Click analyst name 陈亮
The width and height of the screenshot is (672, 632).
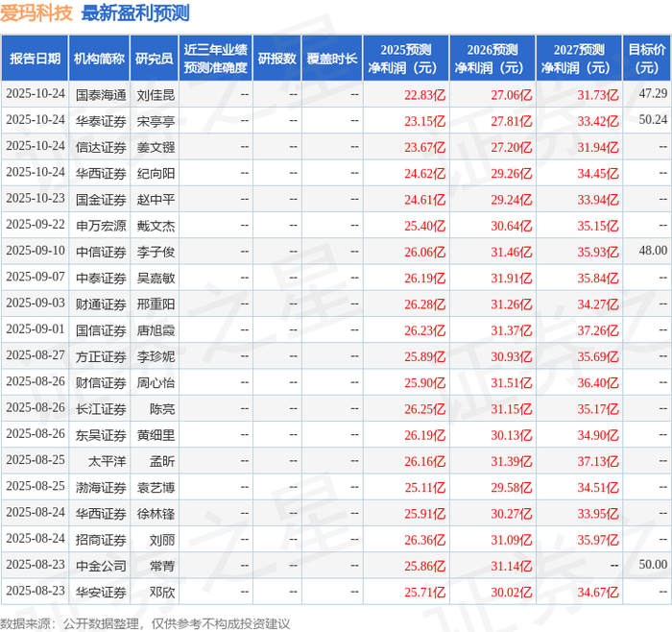tap(162, 408)
